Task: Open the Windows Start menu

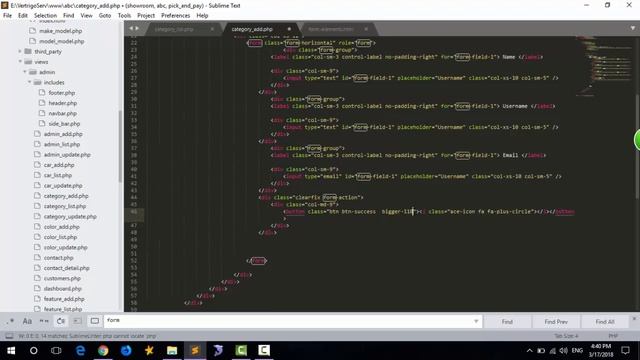Action: point(11,350)
